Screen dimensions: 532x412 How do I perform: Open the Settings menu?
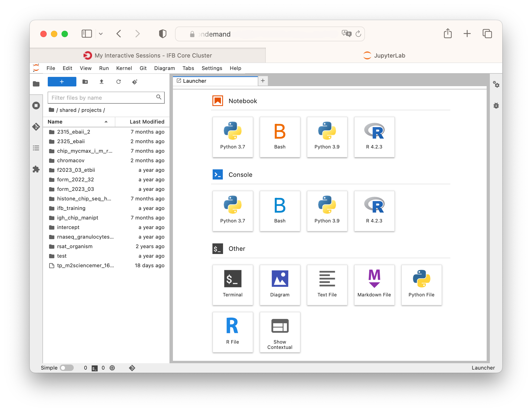pyautogui.click(x=212, y=68)
